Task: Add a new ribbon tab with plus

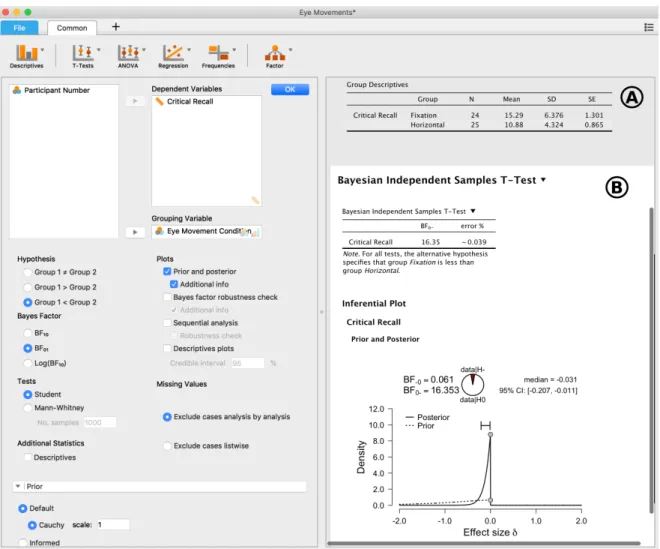Action: (x=116, y=27)
